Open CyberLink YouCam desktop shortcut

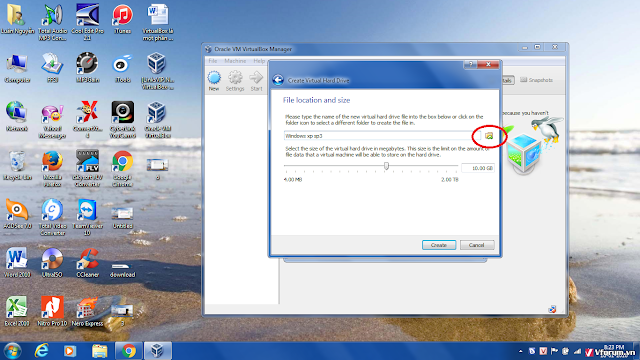pos(122,120)
